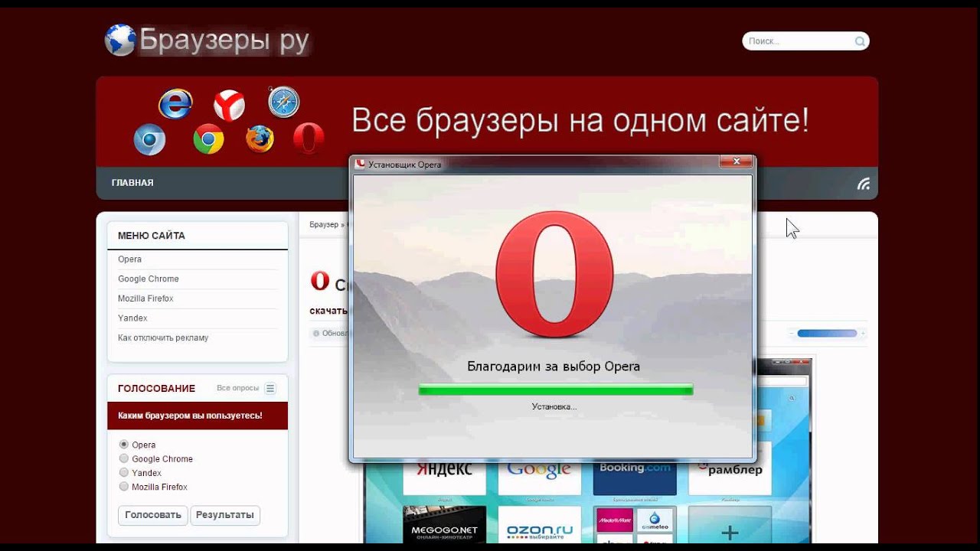Click the ozon.ru speed dial tile
980x551 pixels.
pos(540,526)
